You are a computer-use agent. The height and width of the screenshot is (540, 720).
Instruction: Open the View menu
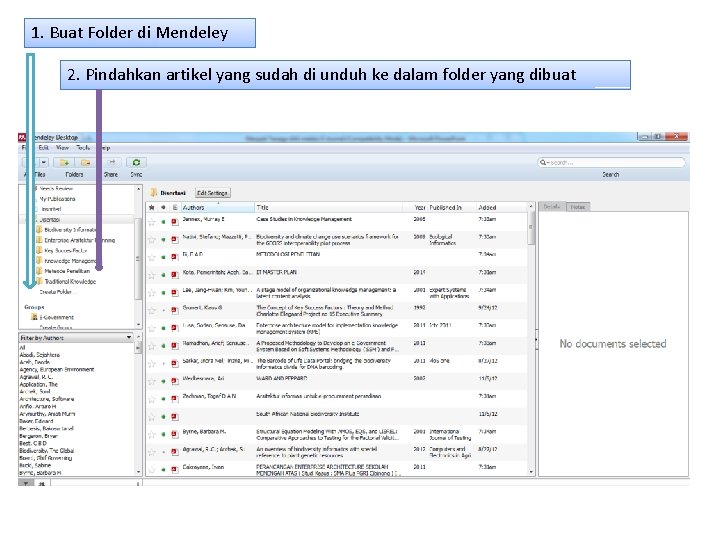pos(62,148)
